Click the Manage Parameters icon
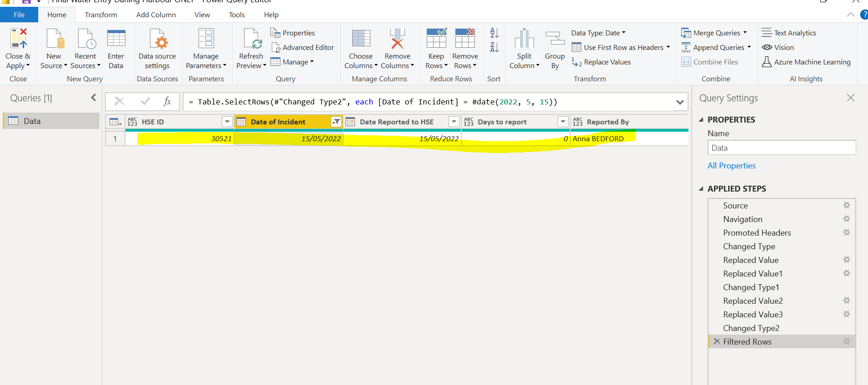The image size is (868, 385). point(206,39)
